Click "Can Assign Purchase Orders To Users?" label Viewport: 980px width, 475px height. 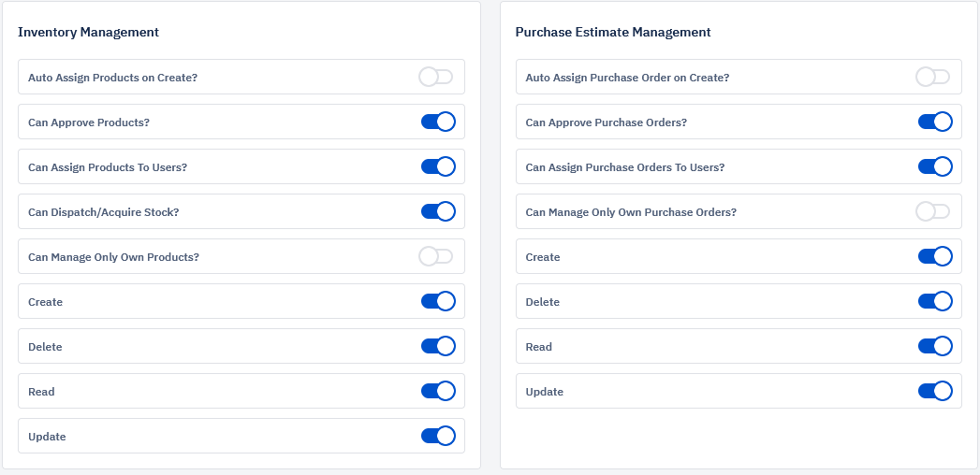(x=625, y=167)
